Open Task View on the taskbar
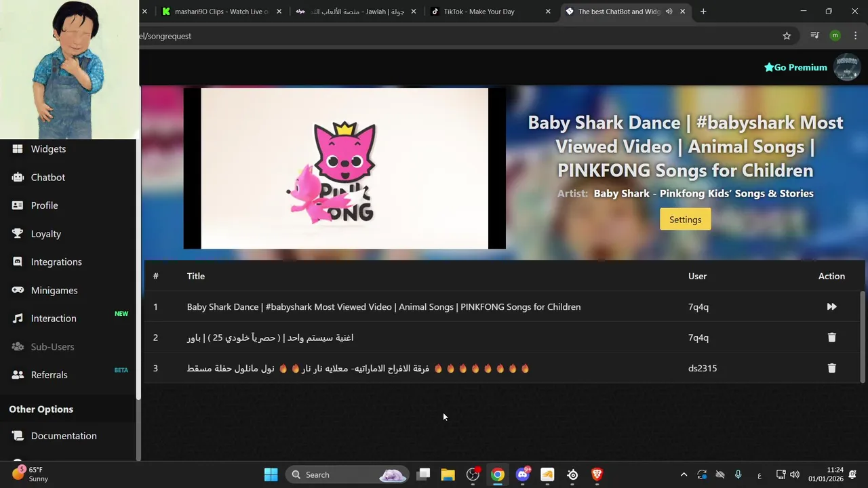 pyautogui.click(x=423, y=474)
